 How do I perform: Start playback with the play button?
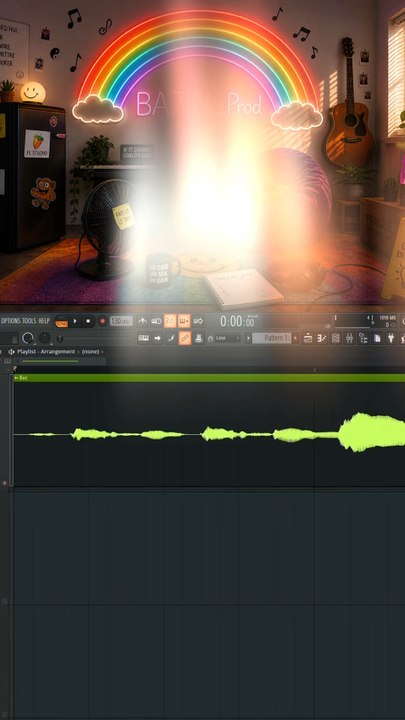75,321
